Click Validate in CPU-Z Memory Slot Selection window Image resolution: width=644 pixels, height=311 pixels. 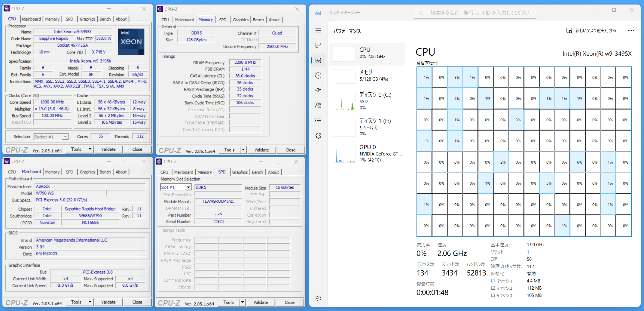261,302
